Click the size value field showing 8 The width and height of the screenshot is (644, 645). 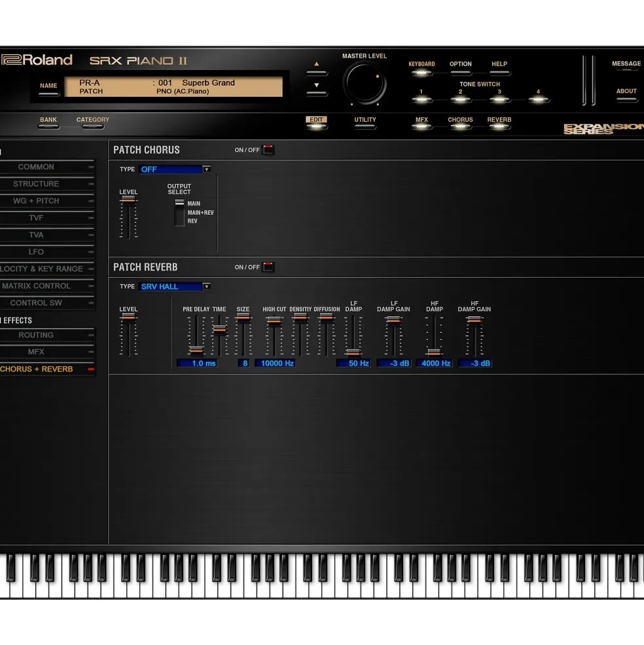pos(243,363)
